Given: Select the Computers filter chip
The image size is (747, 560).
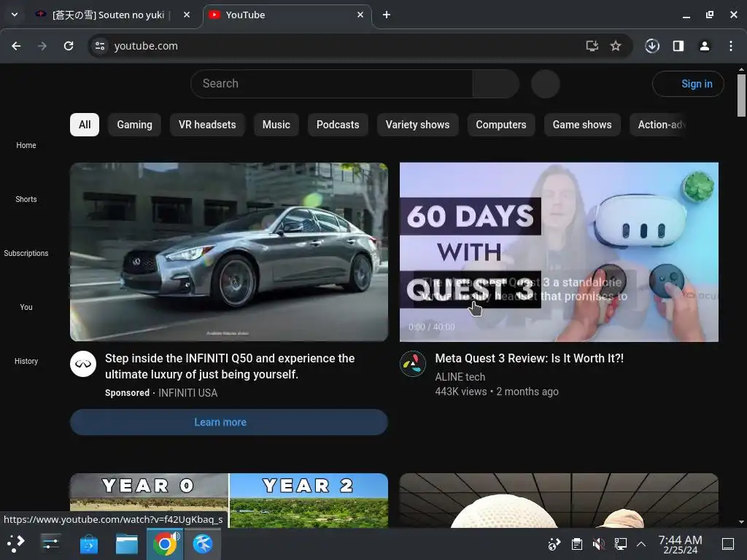Looking at the screenshot, I should (501, 125).
